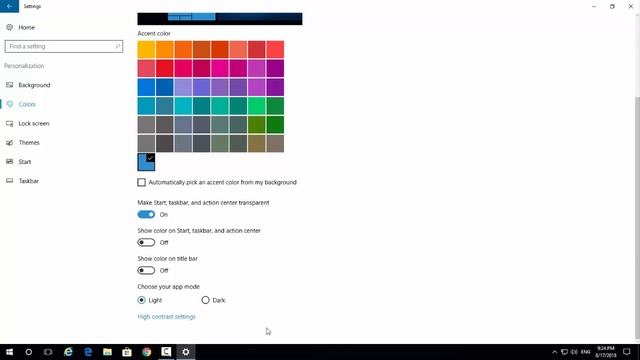This screenshot has height=360, width=640.
Task: Click the color preview thumbnail at top
Action: [220, 19]
